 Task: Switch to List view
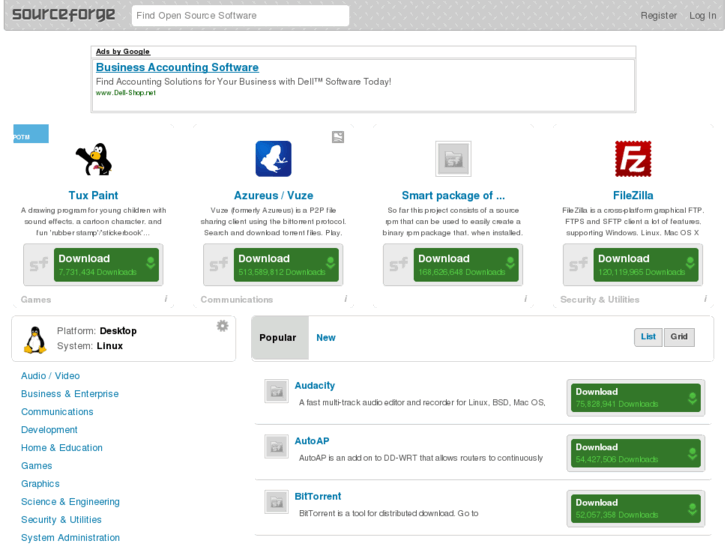(648, 337)
